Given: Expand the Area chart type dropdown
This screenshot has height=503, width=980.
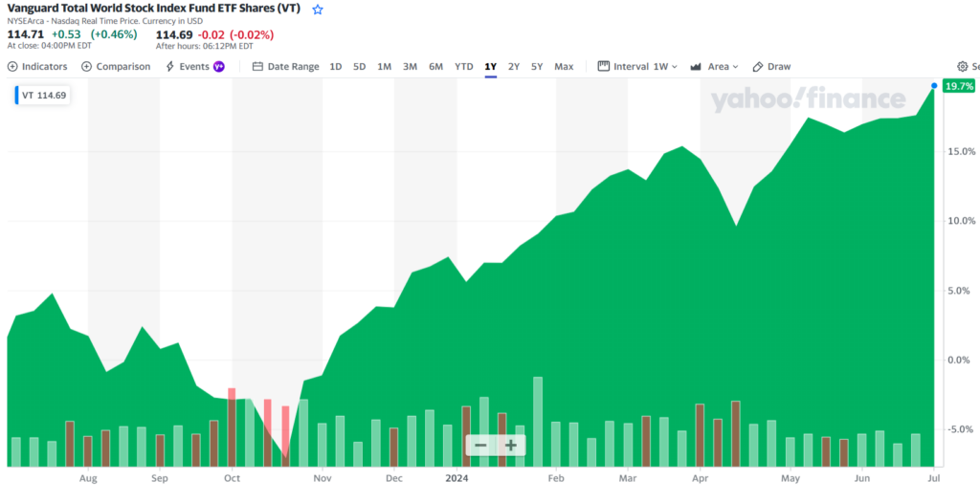Looking at the screenshot, I should (715, 67).
